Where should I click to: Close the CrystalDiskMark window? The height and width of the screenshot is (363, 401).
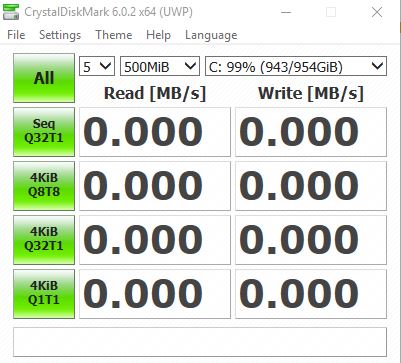click(377, 12)
